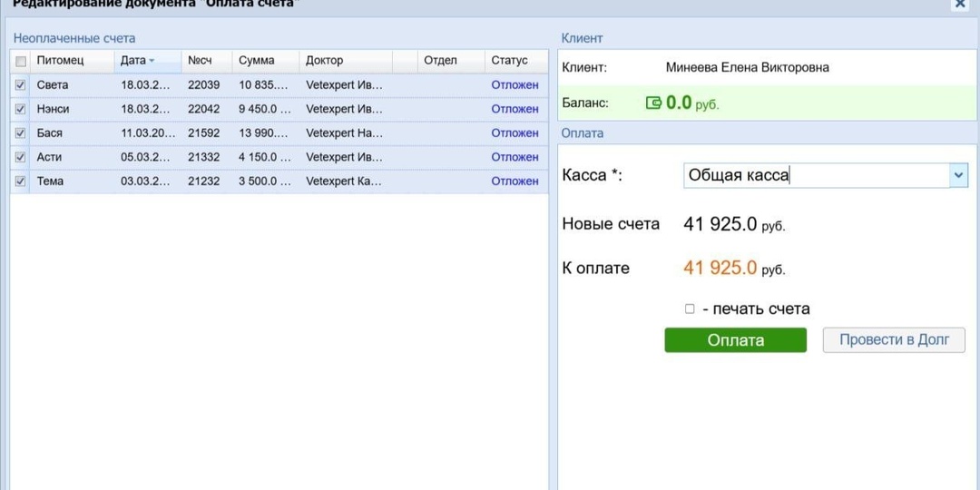
Task: Click Отложен status in Света row
Action: tap(515, 85)
